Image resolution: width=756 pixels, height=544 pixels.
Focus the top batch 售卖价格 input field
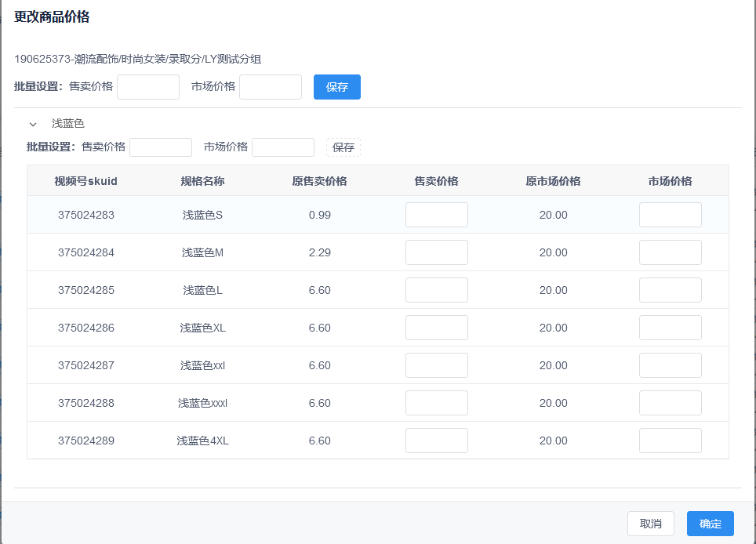coord(148,87)
